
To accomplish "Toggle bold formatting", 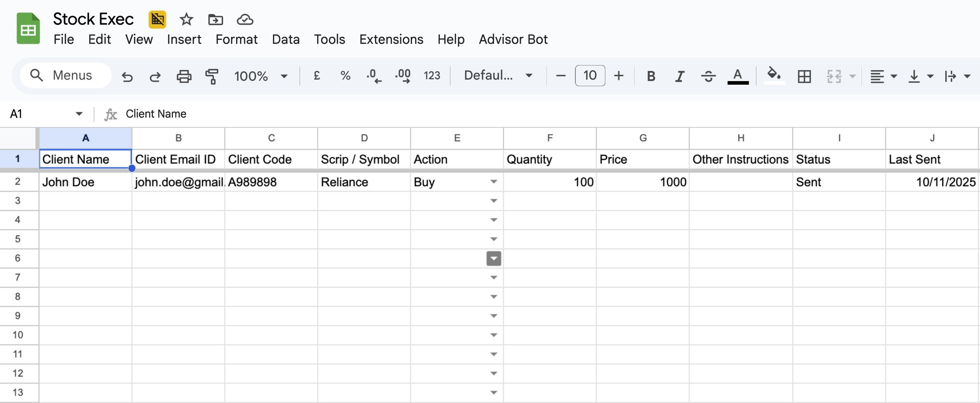I will 651,76.
